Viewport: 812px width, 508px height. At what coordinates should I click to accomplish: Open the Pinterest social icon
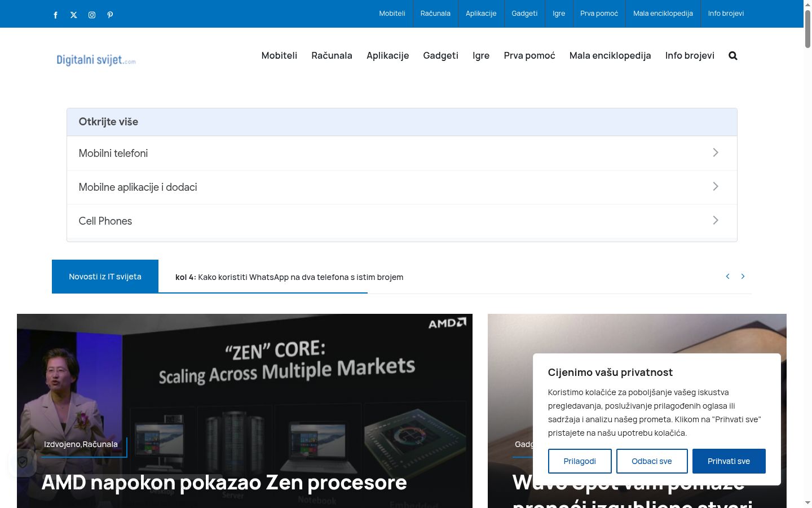tap(110, 15)
